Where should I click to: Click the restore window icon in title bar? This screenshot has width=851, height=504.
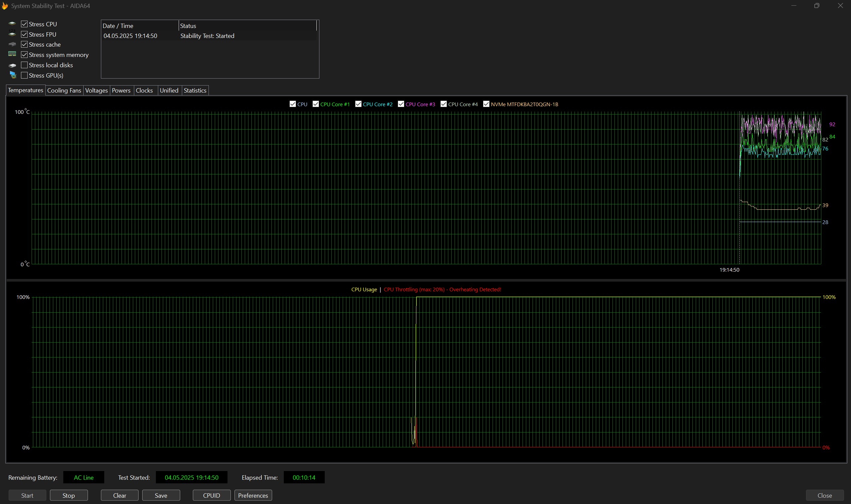[817, 6]
